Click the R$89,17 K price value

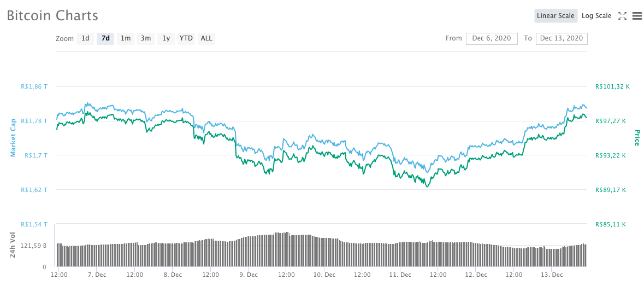pyautogui.click(x=611, y=190)
